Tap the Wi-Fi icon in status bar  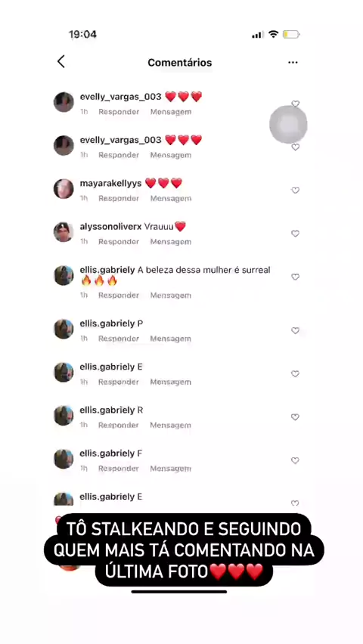(273, 35)
